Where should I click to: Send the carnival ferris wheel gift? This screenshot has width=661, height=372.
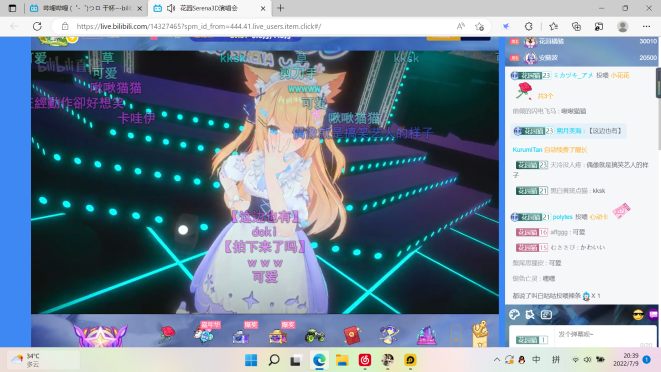point(204,335)
